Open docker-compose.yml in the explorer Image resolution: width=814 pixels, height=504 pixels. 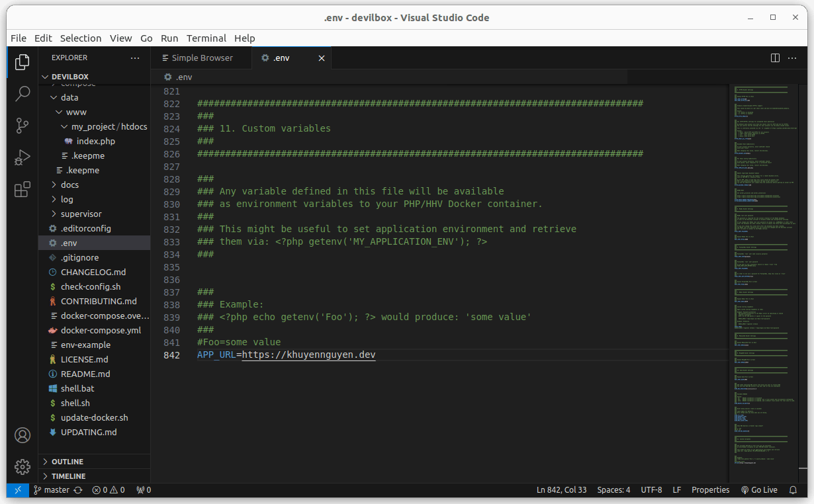click(x=101, y=330)
